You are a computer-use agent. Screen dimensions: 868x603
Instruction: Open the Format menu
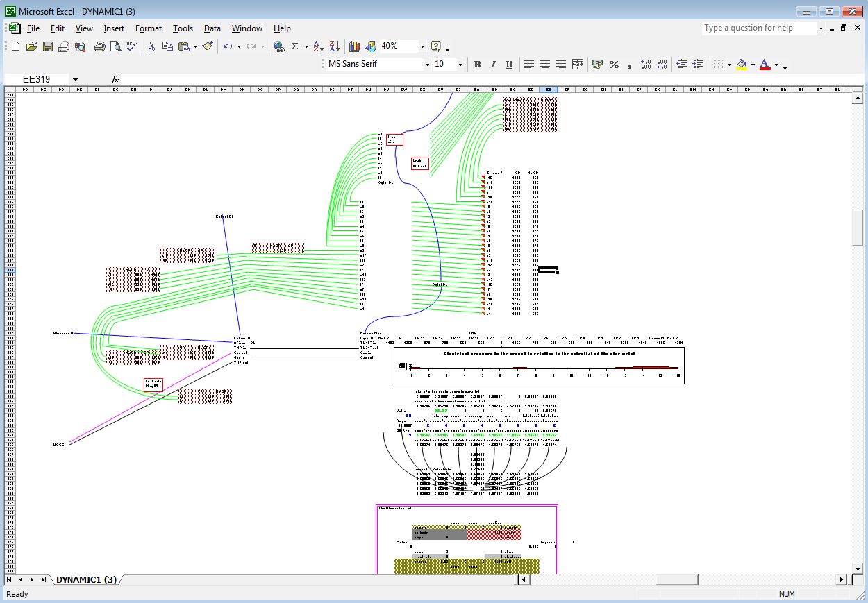[148, 28]
